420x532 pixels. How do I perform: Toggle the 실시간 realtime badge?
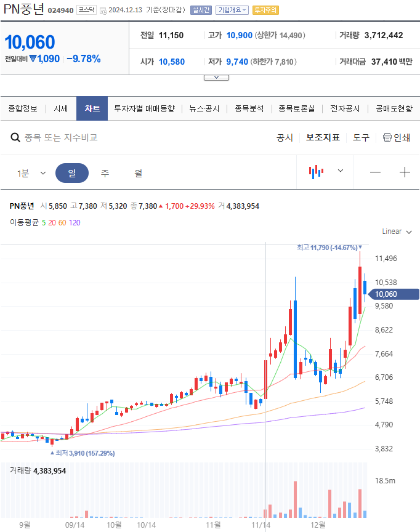click(x=201, y=10)
